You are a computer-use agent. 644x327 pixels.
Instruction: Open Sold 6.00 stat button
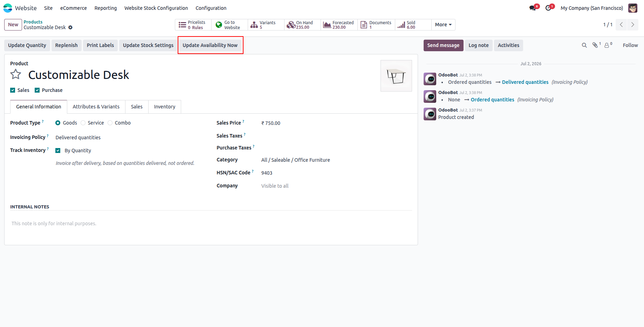(x=413, y=25)
